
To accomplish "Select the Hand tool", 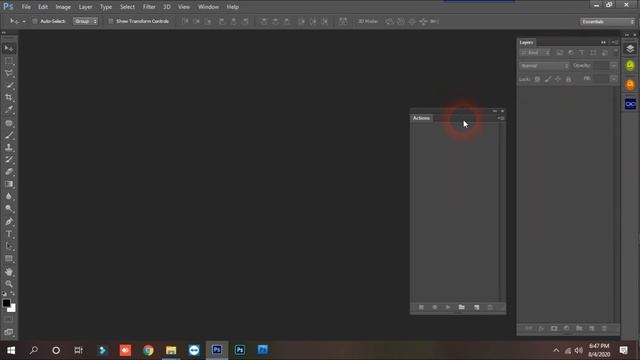I will [9, 272].
